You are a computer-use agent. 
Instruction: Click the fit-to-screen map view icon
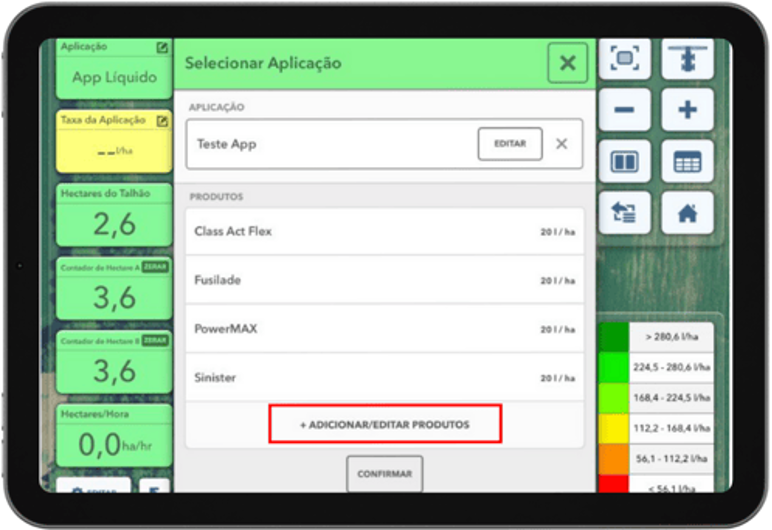(x=625, y=59)
